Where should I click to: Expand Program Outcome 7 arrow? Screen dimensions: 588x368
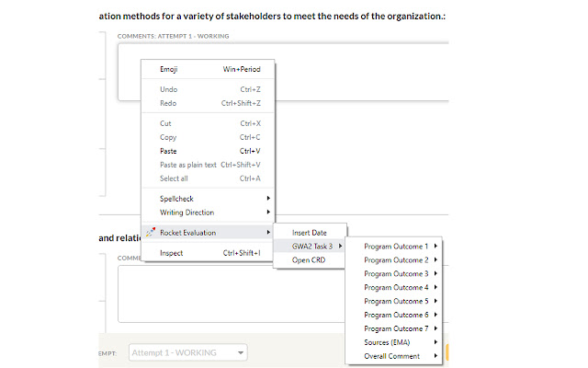click(435, 328)
